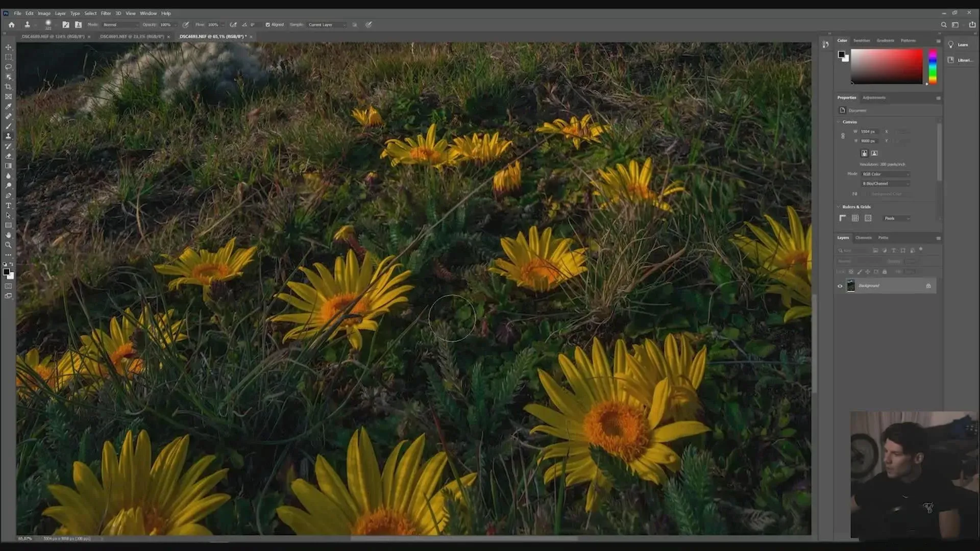
Task: Open the Libraries panel
Action: point(960,60)
